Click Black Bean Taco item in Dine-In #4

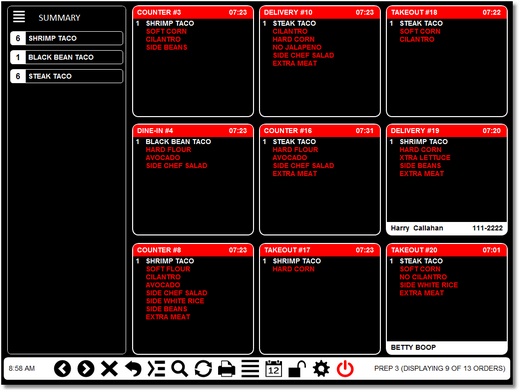(178, 142)
